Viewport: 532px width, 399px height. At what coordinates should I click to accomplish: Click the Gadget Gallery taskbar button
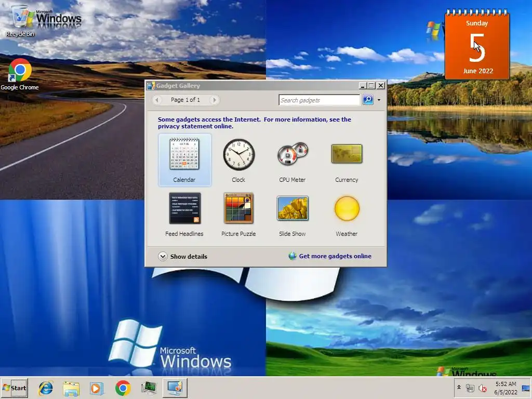click(x=175, y=388)
